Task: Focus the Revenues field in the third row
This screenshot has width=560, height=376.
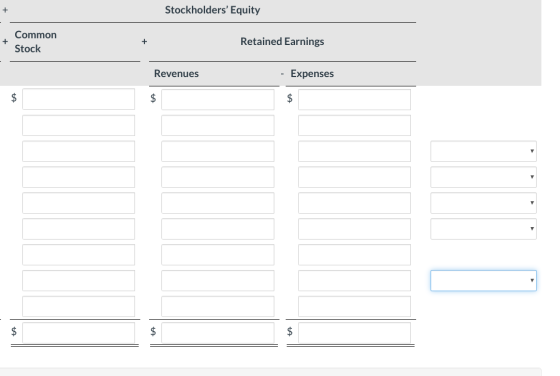Action: pyautogui.click(x=218, y=151)
